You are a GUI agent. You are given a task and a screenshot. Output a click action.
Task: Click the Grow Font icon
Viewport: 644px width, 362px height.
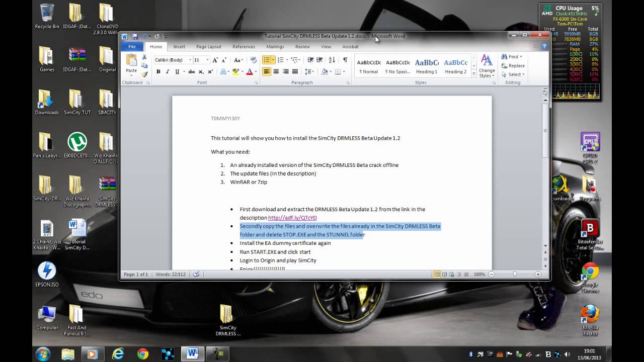pos(215,60)
